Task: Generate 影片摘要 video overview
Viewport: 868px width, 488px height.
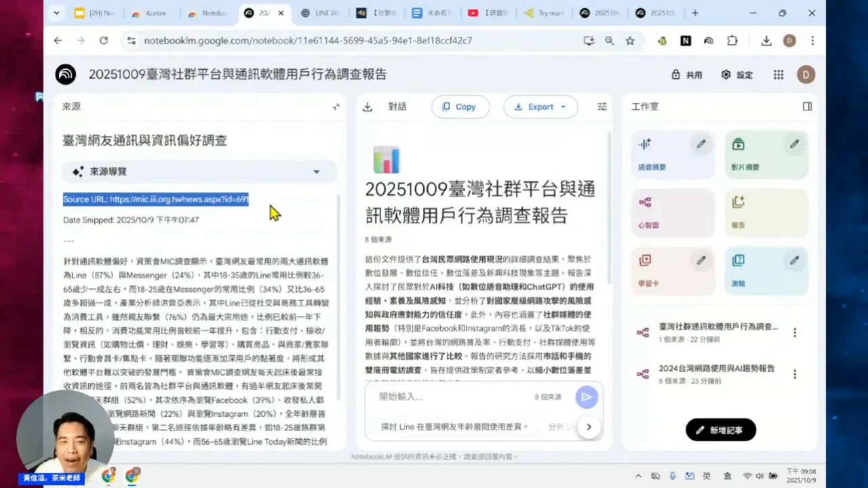Action: 766,155
